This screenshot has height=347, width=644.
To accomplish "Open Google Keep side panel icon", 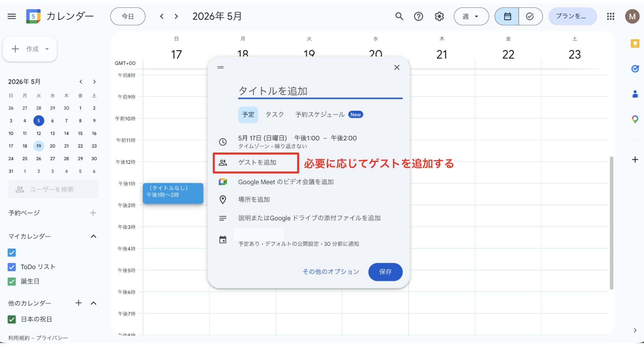I will click(635, 43).
